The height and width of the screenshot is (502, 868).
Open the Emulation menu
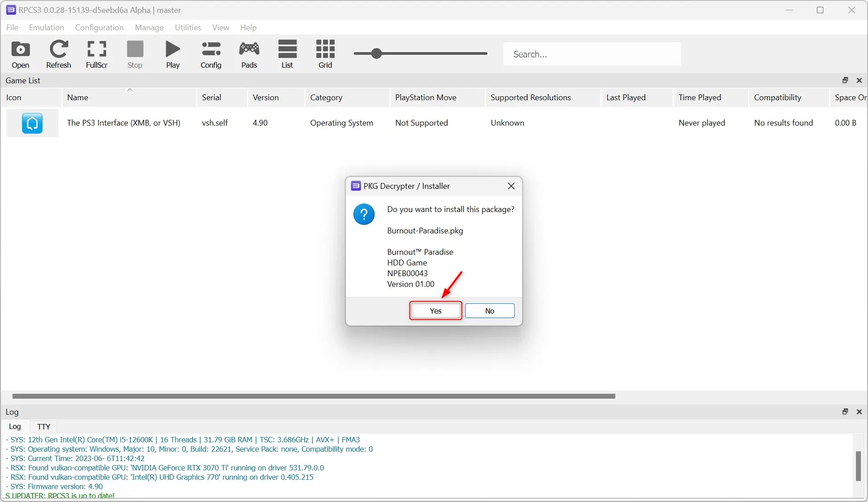[x=46, y=27]
